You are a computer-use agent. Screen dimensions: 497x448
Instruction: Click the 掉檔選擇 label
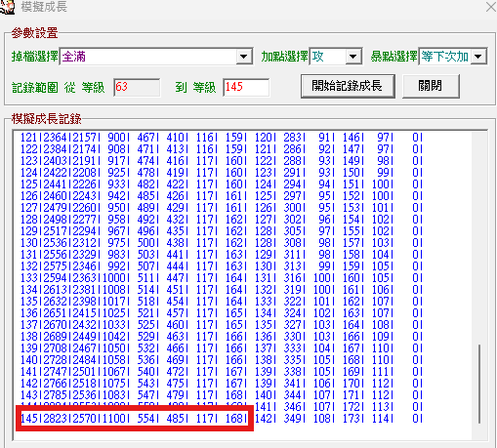(35, 57)
